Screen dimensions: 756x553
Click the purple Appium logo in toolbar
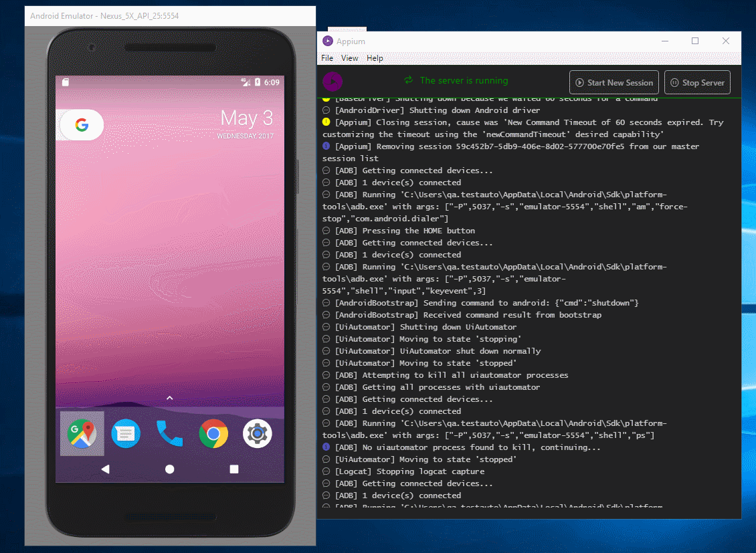tap(333, 82)
